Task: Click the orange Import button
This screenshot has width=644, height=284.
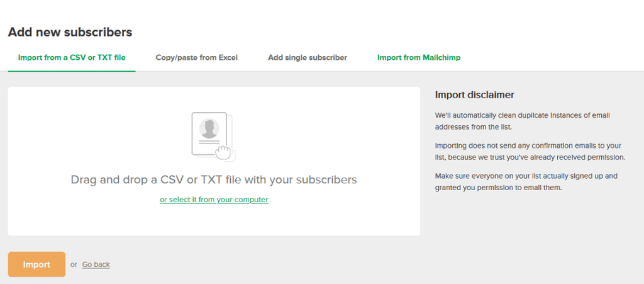Action: coord(36,264)
